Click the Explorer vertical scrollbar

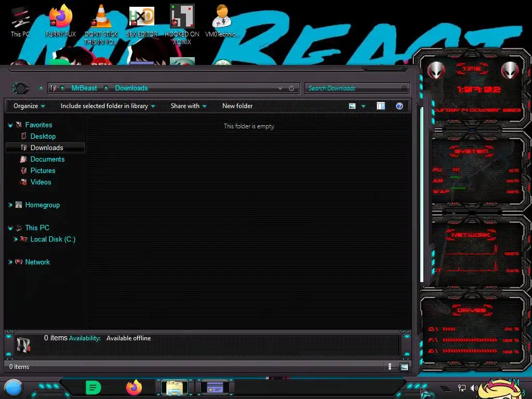(x=422, y=194)
